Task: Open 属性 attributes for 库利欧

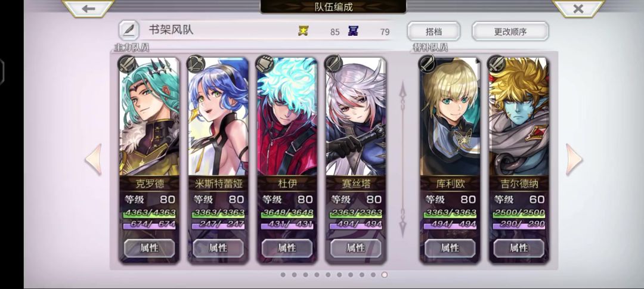Action: [450, 248]
